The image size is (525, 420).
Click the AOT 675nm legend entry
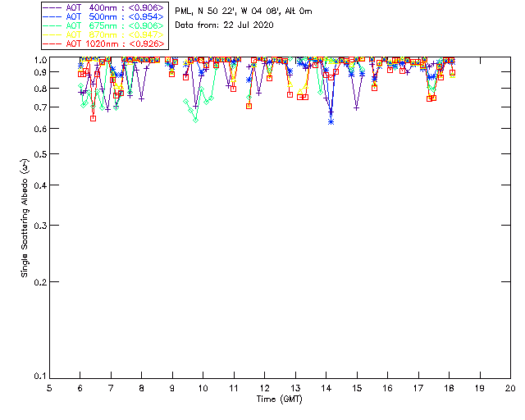[x=104, y=25]
